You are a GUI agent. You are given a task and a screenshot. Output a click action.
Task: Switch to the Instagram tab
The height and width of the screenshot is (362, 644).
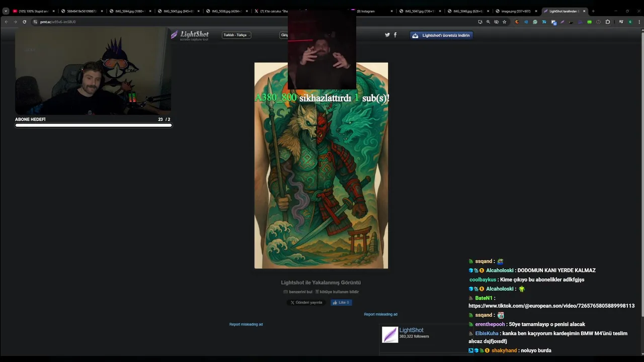coord(371,11)
